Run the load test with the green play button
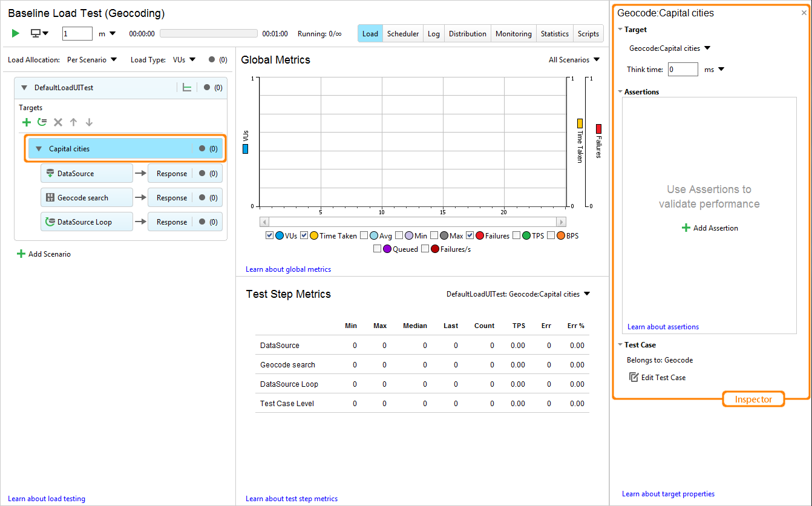Image resolution: width=812 pixels, height=506 pixels. pos(15,33)
